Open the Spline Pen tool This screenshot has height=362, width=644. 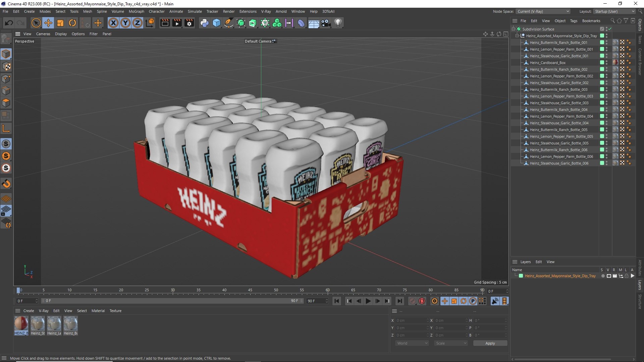point(229,23)
